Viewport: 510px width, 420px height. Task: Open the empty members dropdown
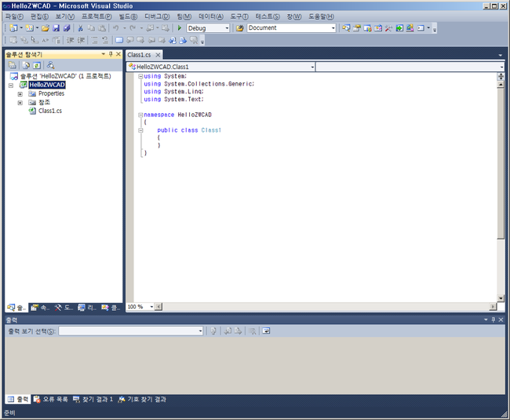(x=501, y=67)
